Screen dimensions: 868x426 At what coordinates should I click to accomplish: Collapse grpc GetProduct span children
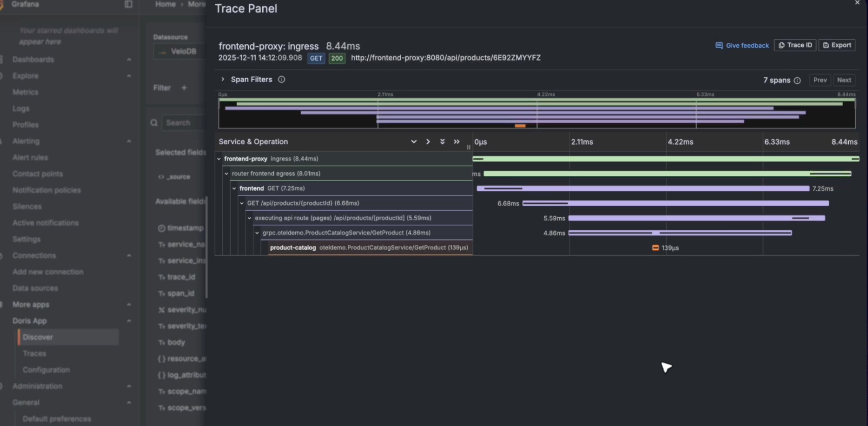[x=257, y=233]
